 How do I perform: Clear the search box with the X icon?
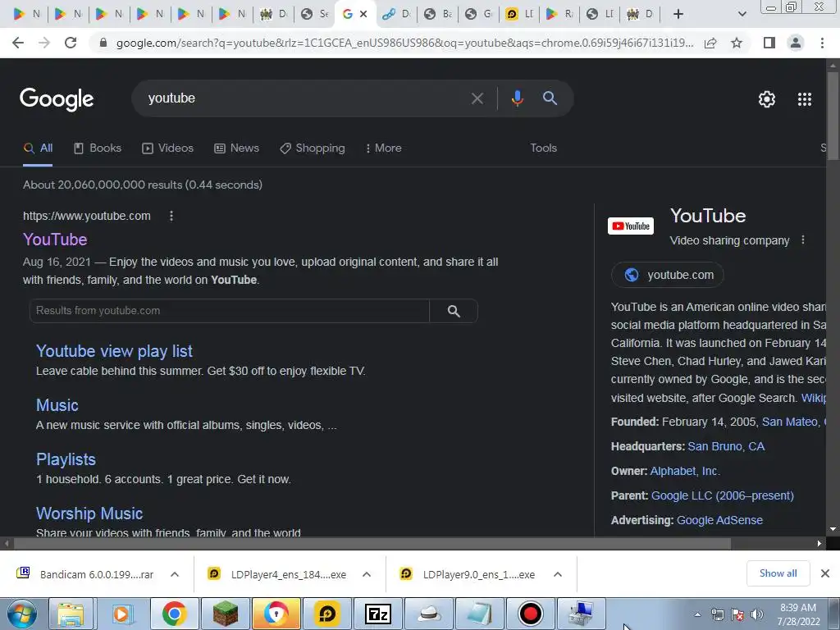pos(477,98)
